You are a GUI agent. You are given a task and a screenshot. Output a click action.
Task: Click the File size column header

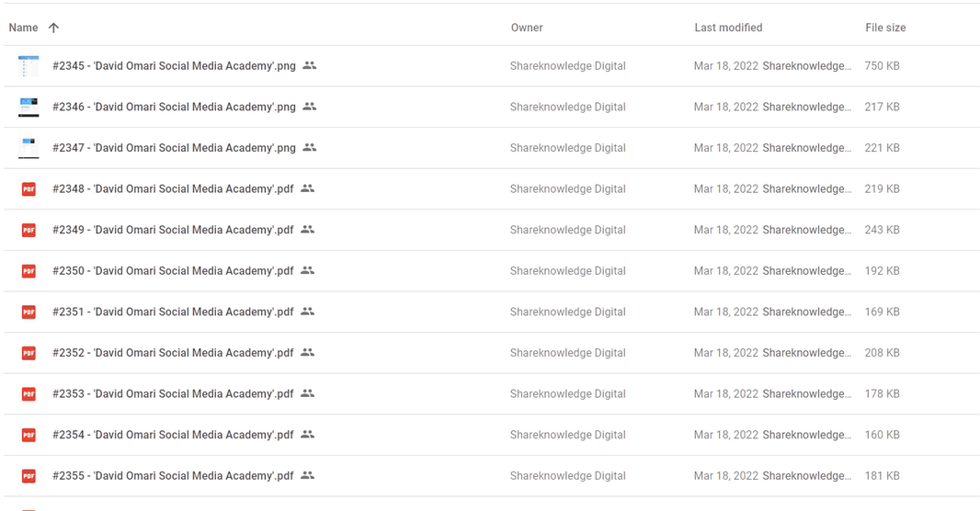coord(885,28)
